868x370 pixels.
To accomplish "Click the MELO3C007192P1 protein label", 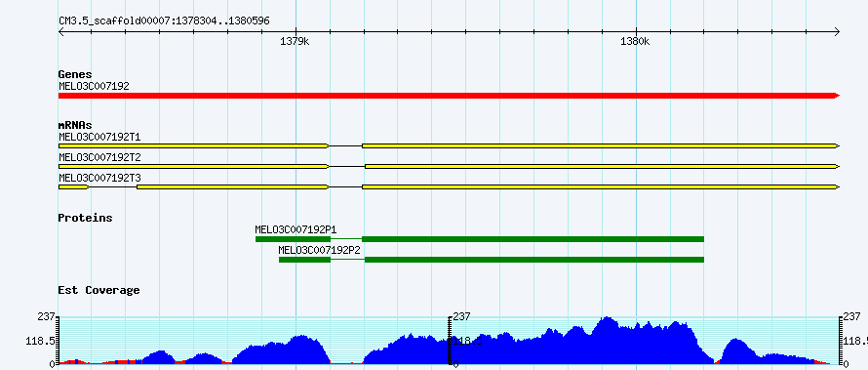I will tap(296, 229).
